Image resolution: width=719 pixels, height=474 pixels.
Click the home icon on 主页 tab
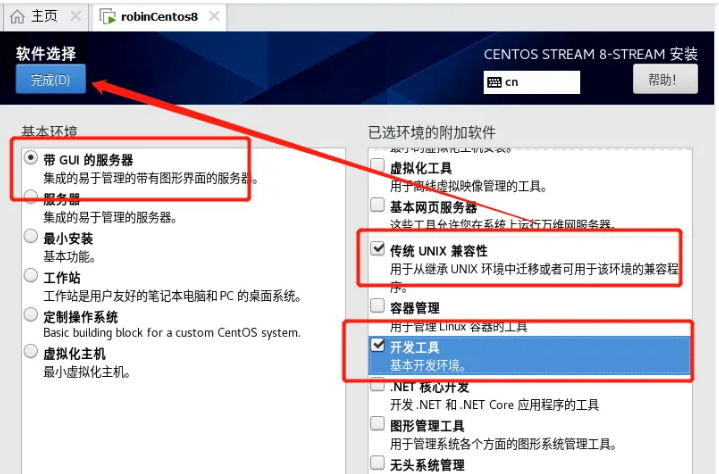point(17,17)
